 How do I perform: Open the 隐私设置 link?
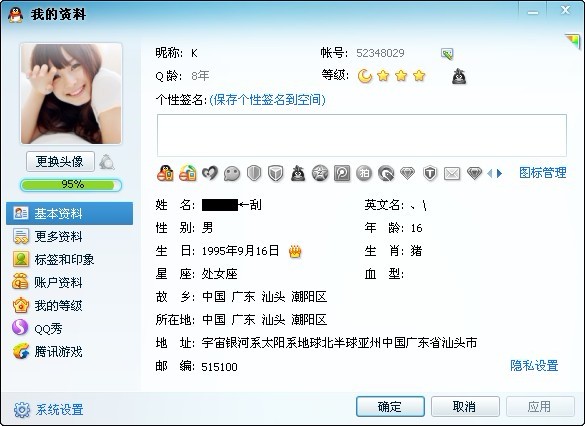[x=534, y=366]
